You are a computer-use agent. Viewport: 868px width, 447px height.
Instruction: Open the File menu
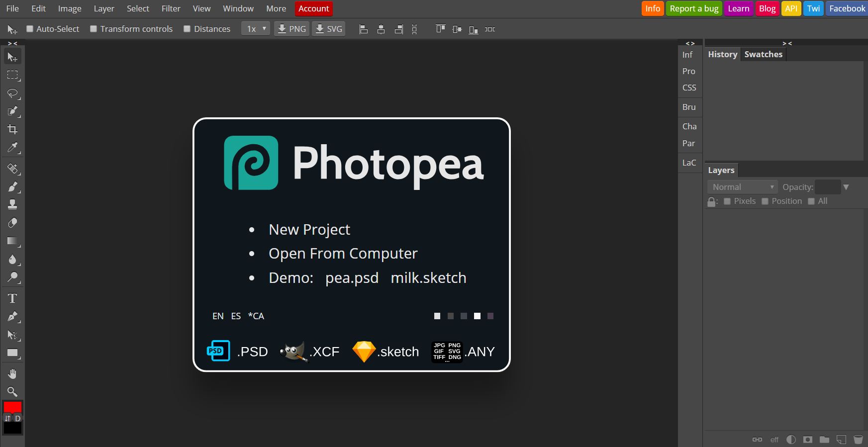point(12,8)
